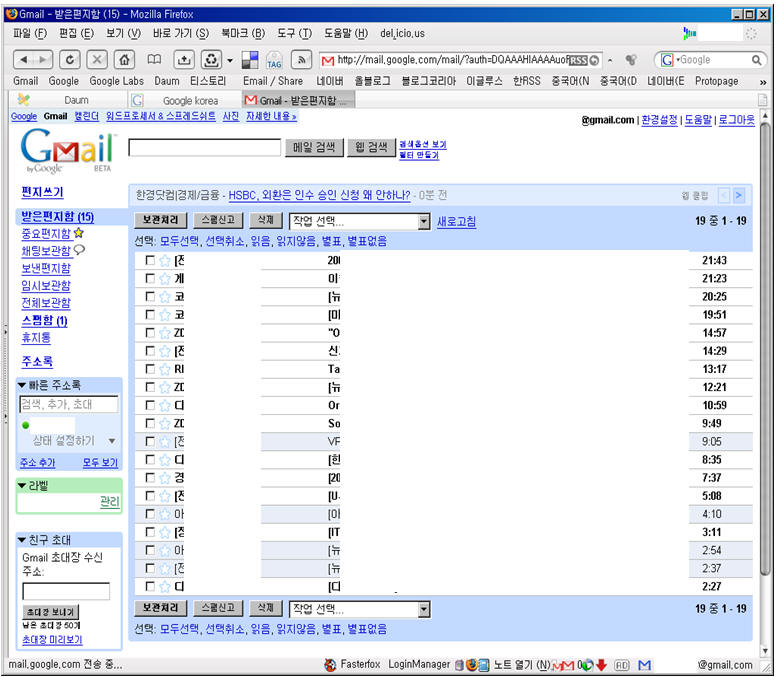
Task: Open the 스팸함 (1) folder link
Action: click(x=45, y=320)
